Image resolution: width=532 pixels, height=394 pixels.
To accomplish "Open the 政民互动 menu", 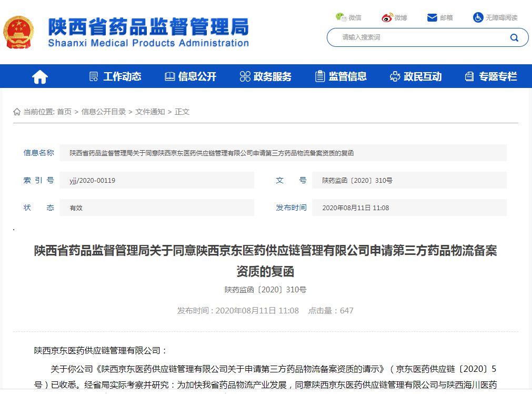I will [x=416, y=76].
